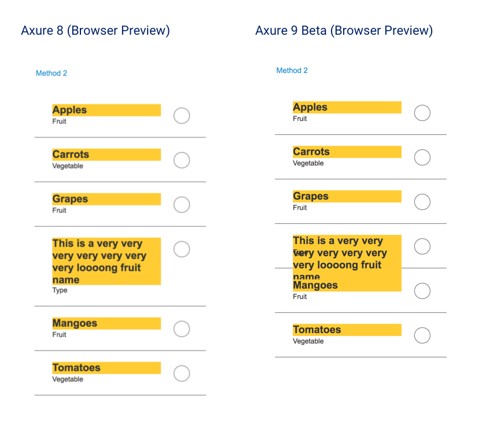The height and width of the screenshot is (435, 504).
Task: Select the Carrots radio button in Axure 8 preview
Action: coord(182,160)
